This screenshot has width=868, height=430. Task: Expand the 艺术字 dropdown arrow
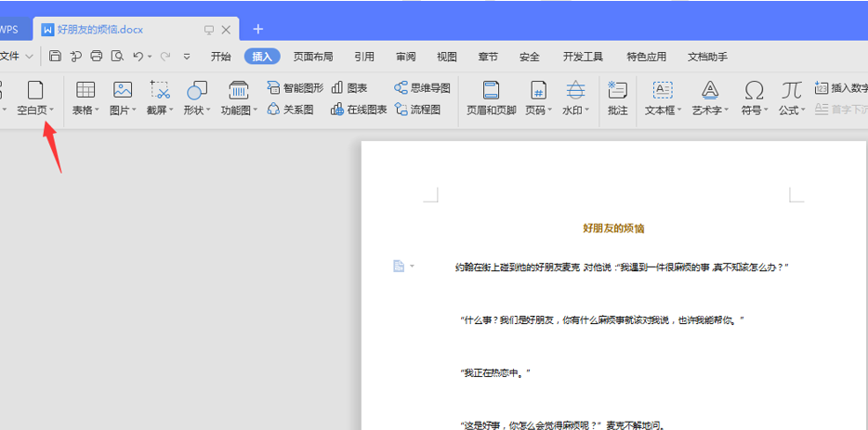pyautogui.click(x=727, y=111)
